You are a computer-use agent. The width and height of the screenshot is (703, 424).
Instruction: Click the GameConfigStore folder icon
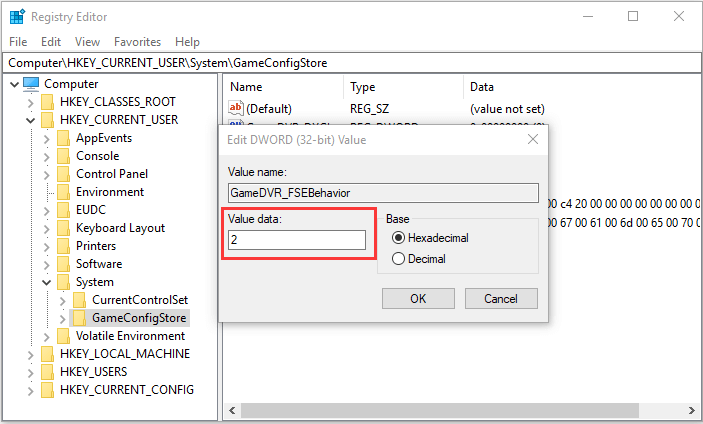80,318
